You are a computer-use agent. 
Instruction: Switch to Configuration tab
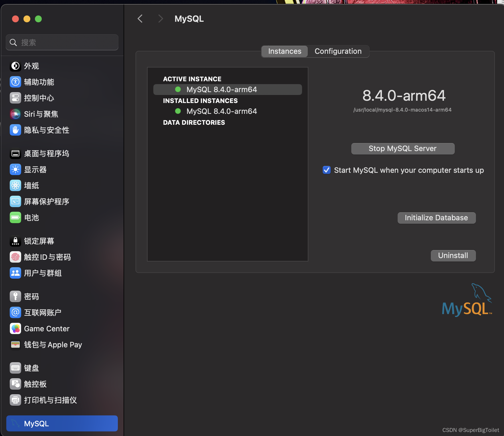[338, 51]
